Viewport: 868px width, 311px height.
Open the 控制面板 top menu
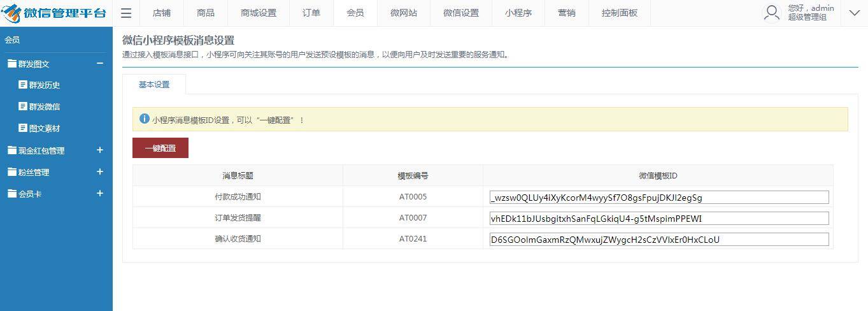tap(620, 13)
